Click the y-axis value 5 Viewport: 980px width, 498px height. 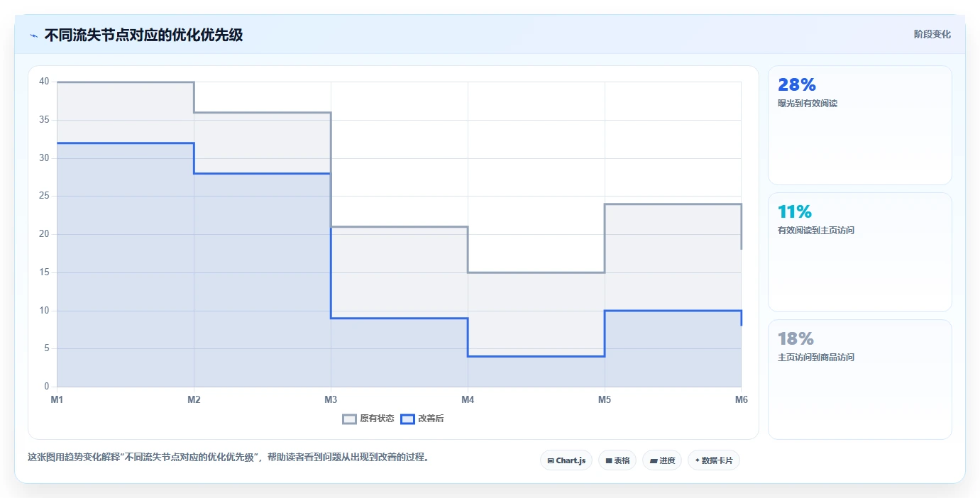point(47,348)
